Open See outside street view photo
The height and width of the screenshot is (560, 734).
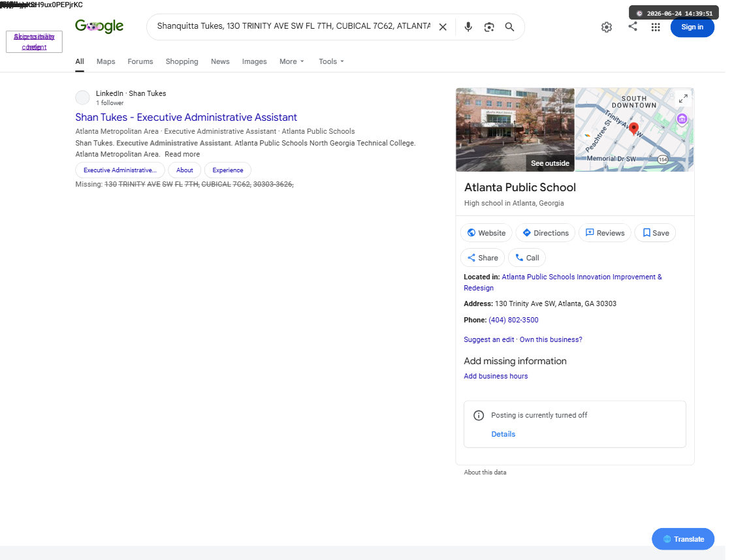coord(515,130)
